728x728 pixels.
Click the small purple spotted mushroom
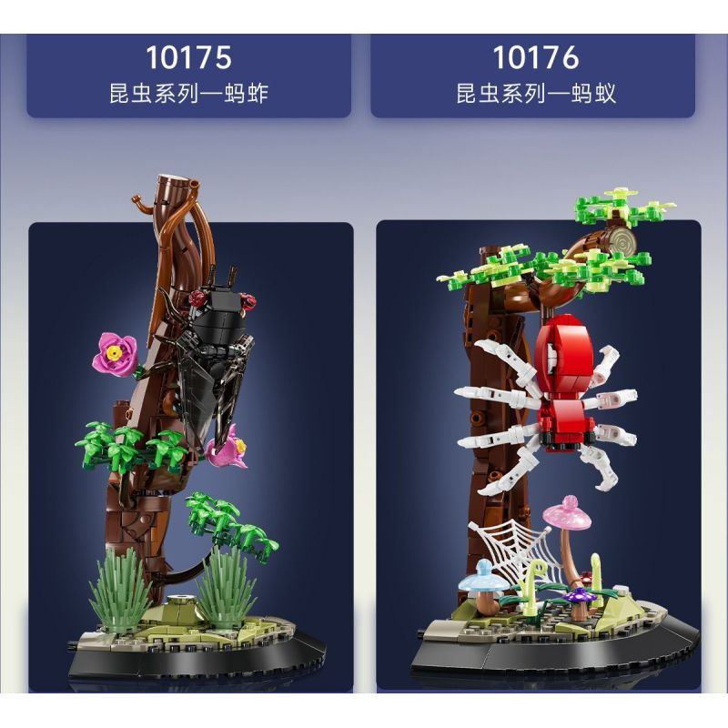577,596
